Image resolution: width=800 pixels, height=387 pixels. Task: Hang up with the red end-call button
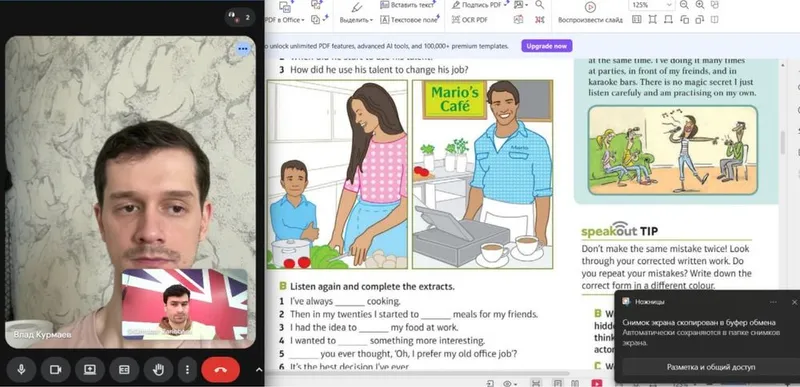click(x=220, y=370)
